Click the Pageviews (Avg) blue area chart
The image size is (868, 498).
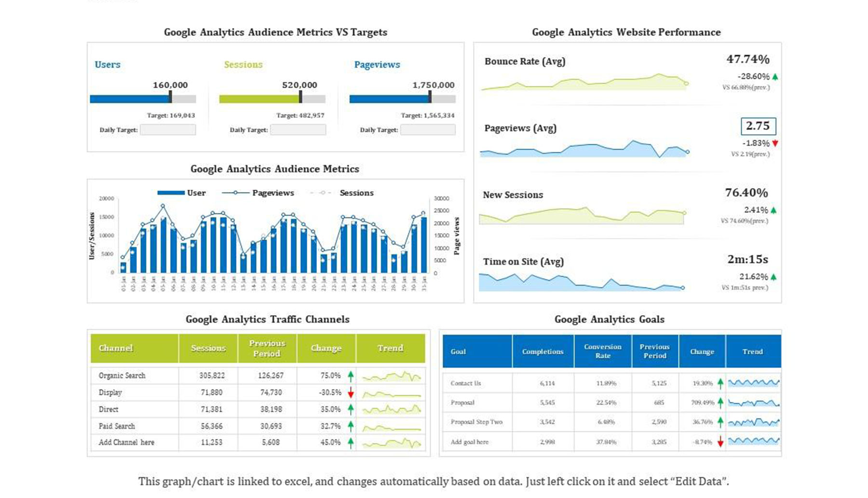583,149
